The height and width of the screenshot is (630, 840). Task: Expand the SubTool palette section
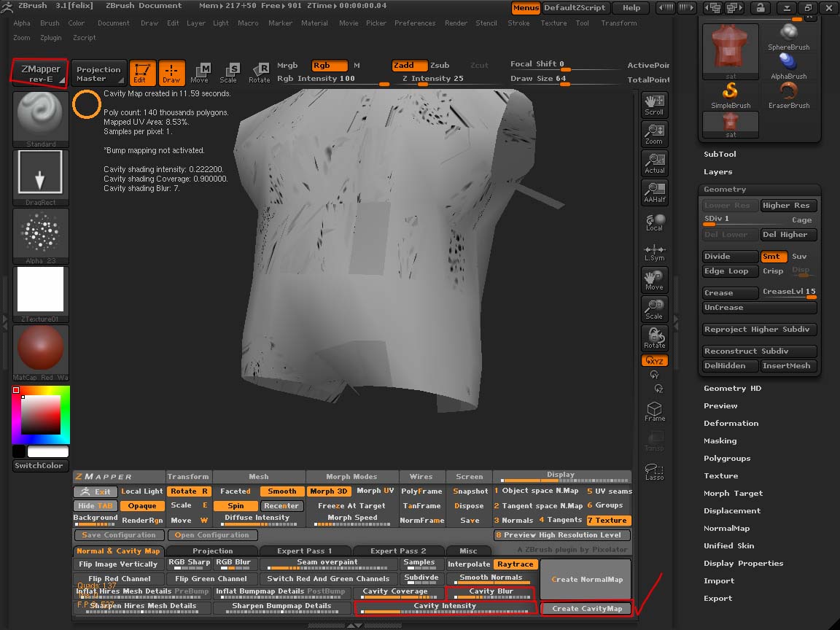(x=720, y=155)
